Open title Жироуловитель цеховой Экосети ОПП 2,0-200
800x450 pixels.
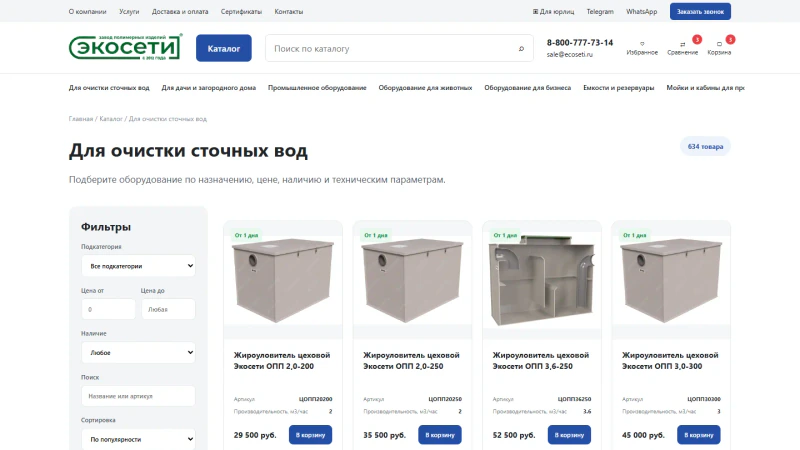[x=282, y=361]
